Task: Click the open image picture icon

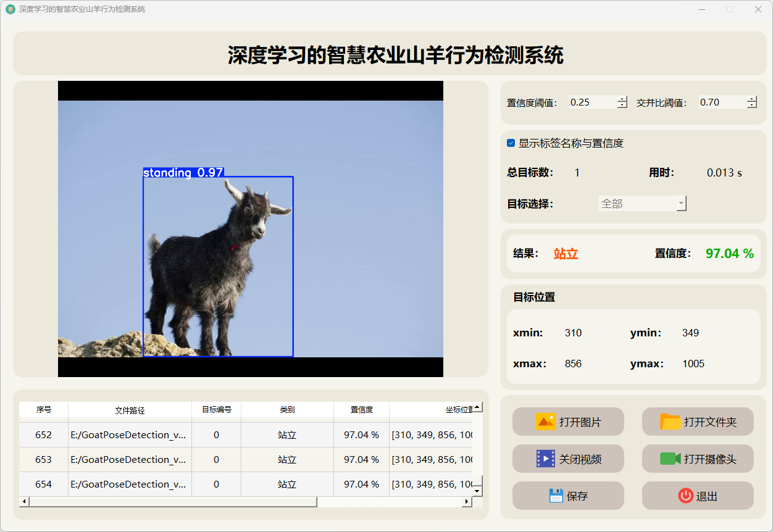Action: tap(546, 422)
